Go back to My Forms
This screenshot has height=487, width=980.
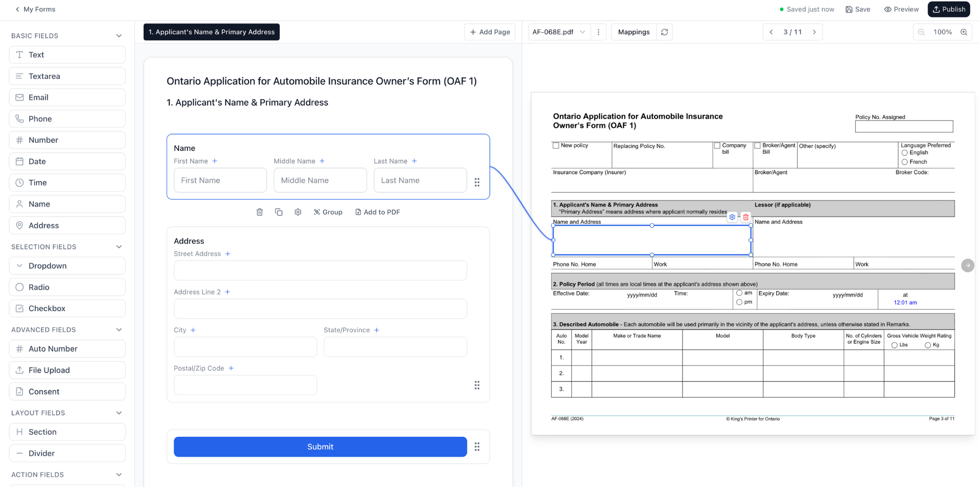35,9
